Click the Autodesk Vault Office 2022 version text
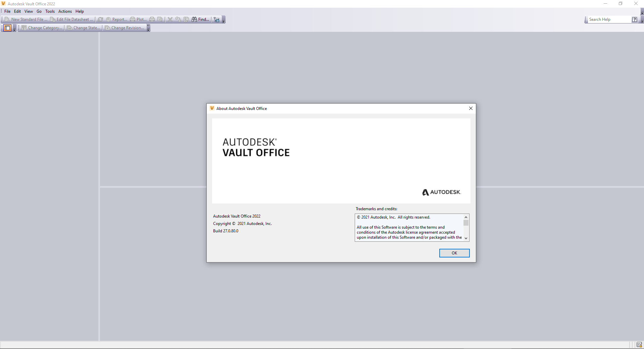The height and width of the screenshot is (349, 644). 237,216
